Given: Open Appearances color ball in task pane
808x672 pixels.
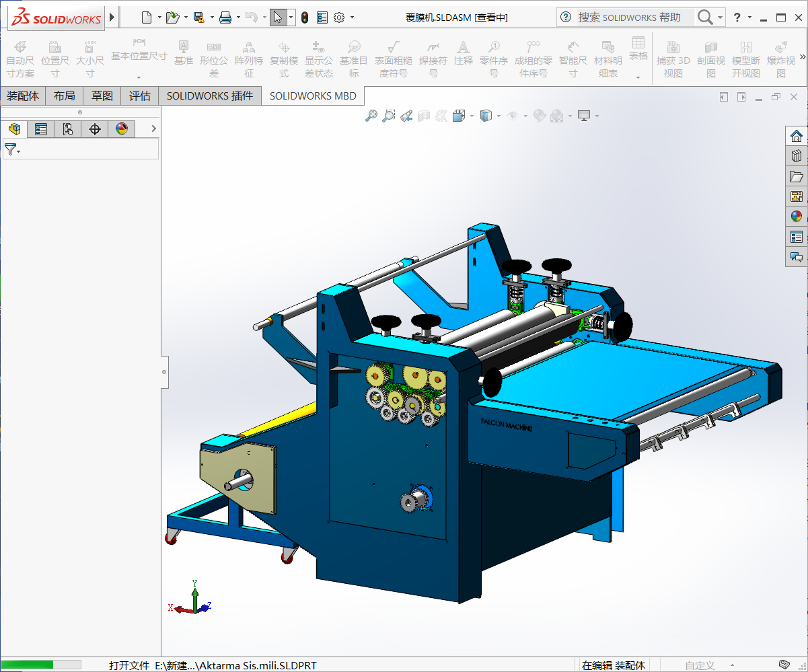Looking at the screenshot, I should click(797, 217).
